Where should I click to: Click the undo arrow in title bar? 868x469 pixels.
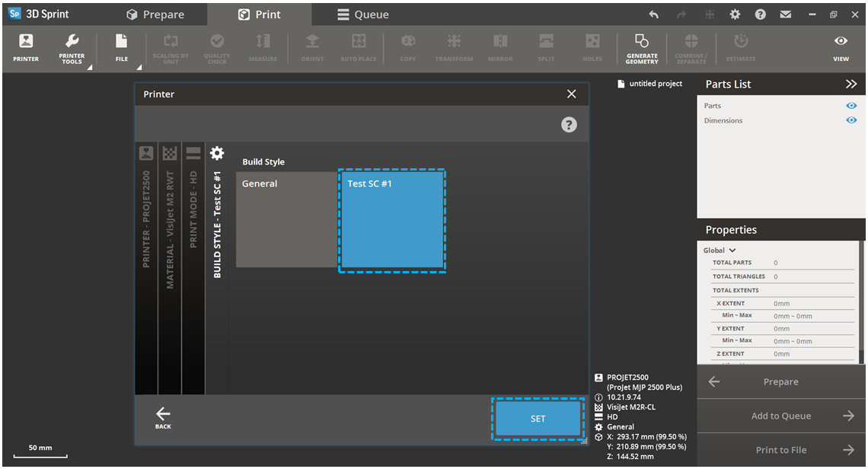click(654, 14)
